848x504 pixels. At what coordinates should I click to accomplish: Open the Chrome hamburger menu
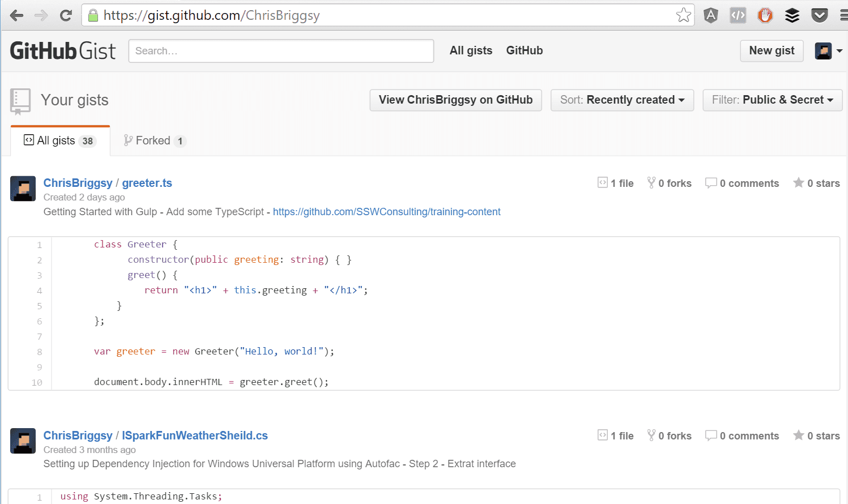pos(843,15)
